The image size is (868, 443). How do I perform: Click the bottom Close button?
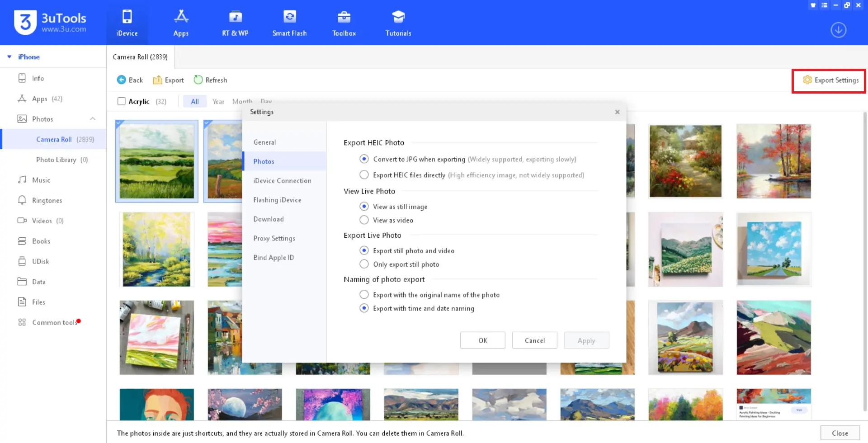pos(840,433)
